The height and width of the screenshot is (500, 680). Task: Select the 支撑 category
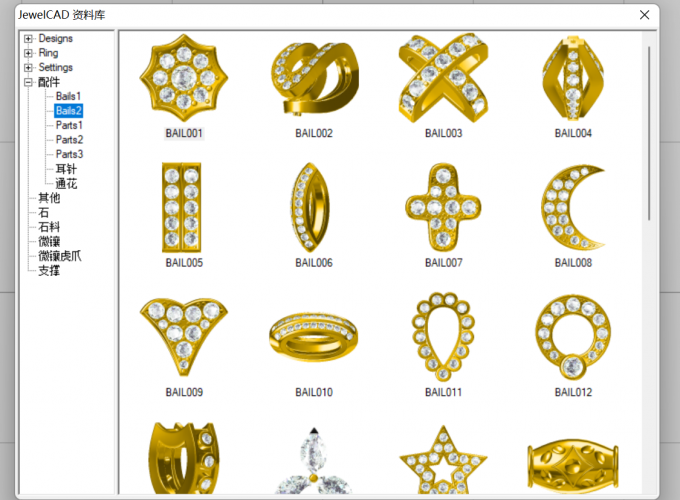[x=49, y=271]
